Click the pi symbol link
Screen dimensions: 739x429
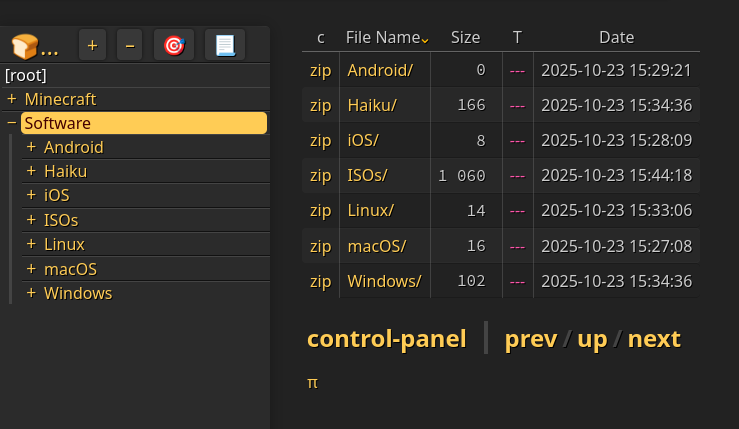(x=312, y=382)
